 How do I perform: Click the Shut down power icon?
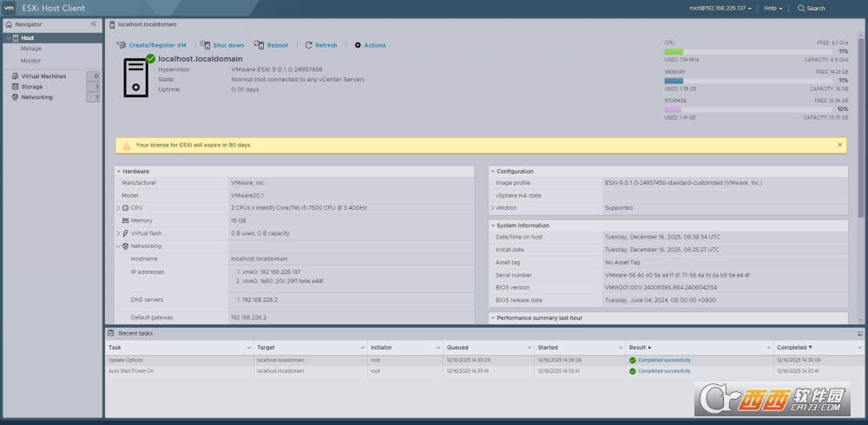(x=205, y=45)
